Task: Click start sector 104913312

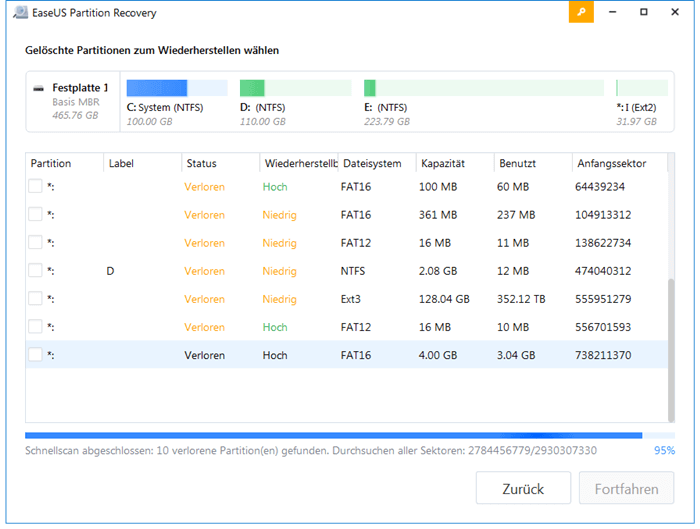Action: [603, 215]
